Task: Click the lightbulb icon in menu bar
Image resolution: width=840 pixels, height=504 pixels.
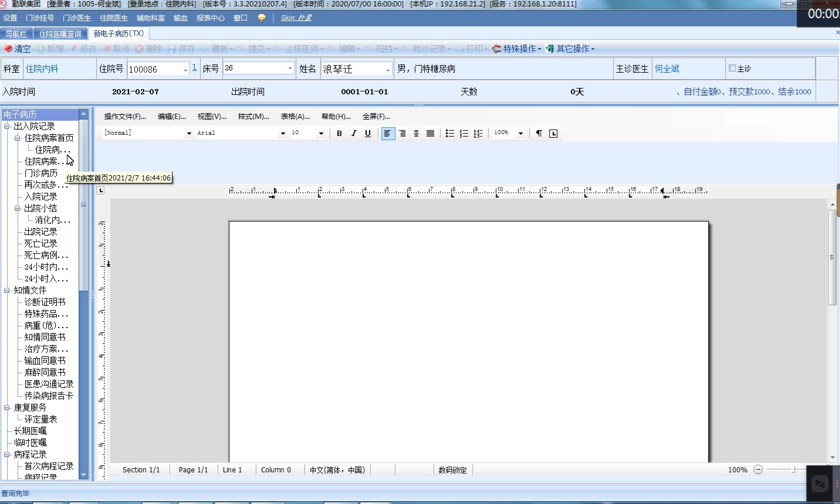Action: coord(262,18)
